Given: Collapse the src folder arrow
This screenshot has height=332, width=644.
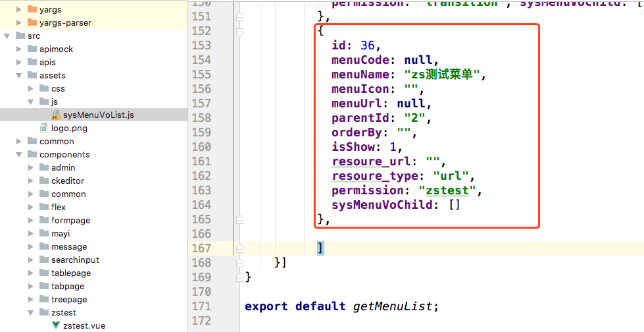Looking at the screenshot, I should [x=7, y=36].
